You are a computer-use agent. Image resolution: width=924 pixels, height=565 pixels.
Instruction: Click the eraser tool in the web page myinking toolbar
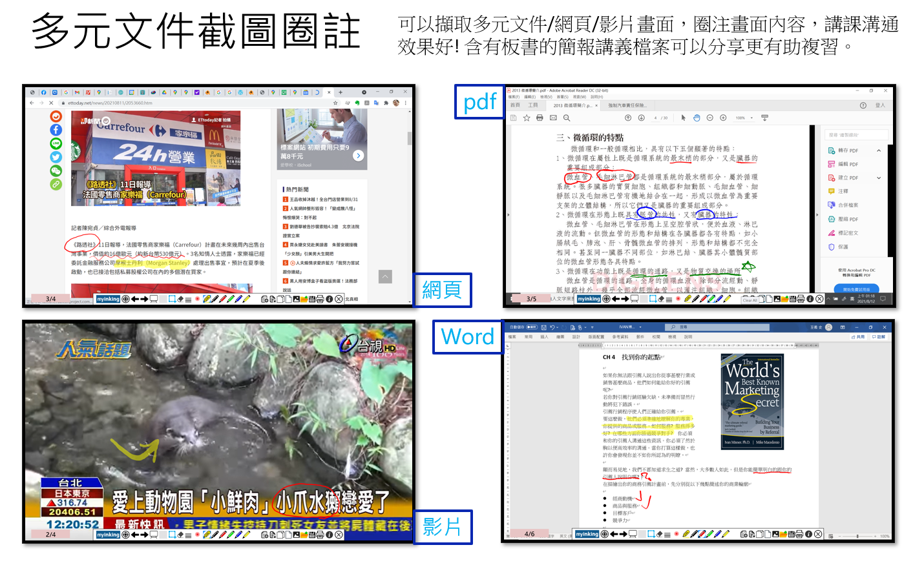pos(180,299)
